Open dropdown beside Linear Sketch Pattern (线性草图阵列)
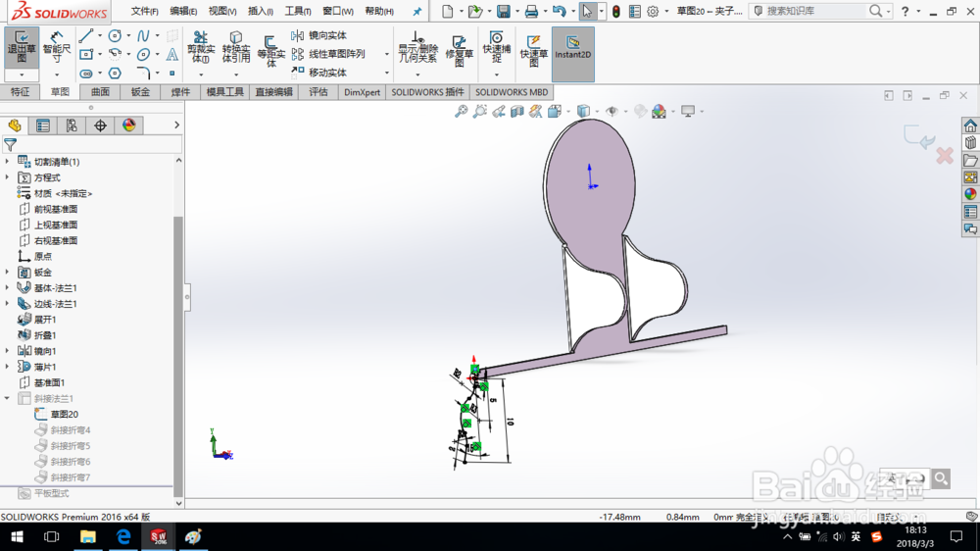The image size is (980, 551). 387,54
